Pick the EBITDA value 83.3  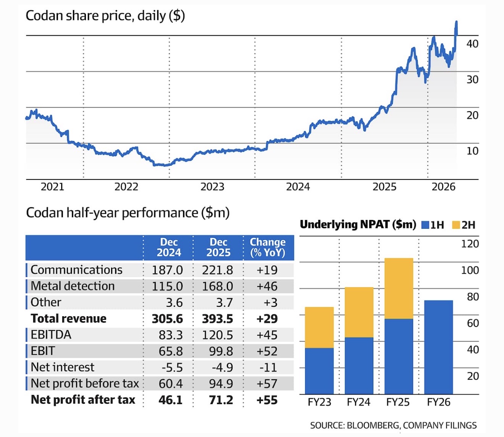171,335
